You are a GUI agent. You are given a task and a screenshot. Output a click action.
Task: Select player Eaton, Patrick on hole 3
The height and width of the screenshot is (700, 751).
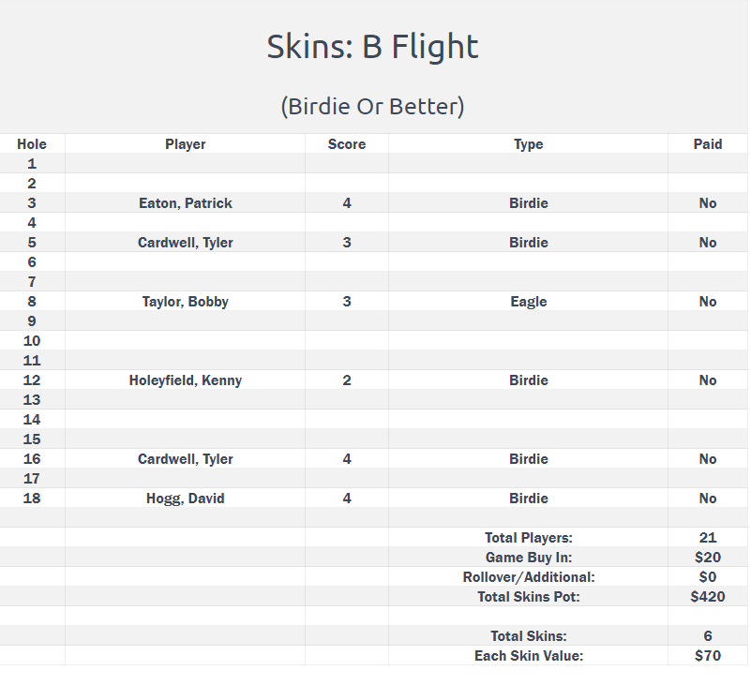tap(185, 203)
